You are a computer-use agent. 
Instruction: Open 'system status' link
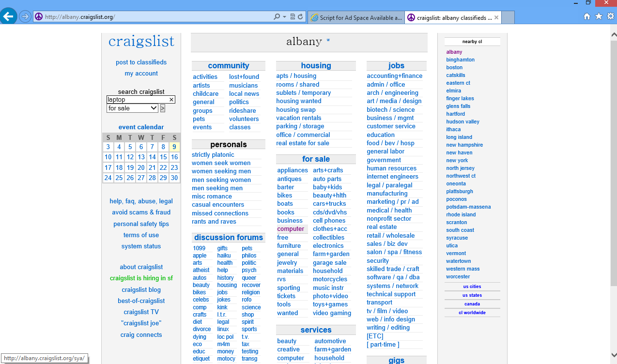[141, 246]
